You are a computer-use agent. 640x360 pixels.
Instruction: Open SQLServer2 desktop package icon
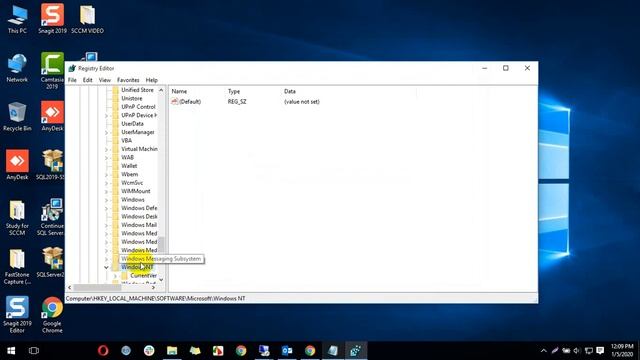click(x=52, y=263)
